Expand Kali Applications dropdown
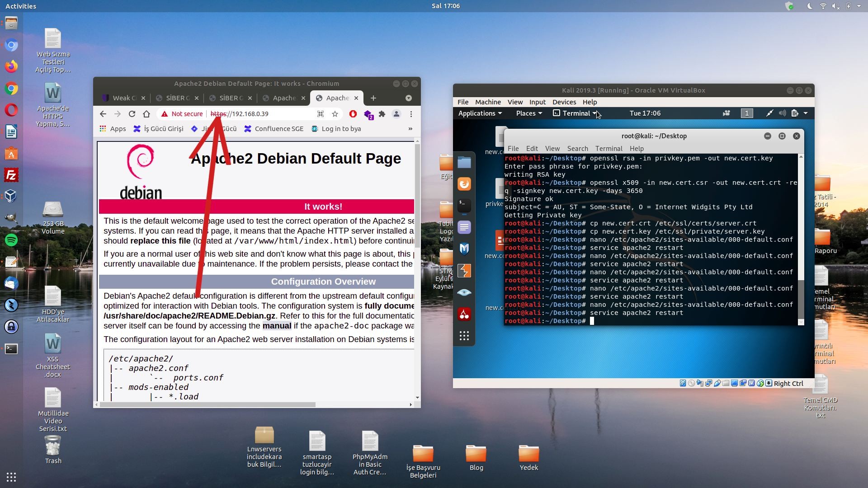The width and height of the screenshot is (868, 488). pos(480,113)
